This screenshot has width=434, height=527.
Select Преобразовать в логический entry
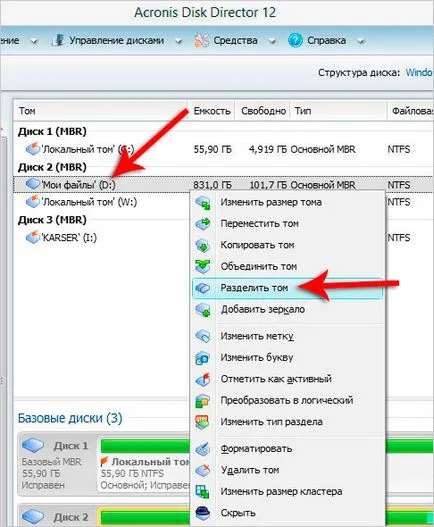pos(287,401)
